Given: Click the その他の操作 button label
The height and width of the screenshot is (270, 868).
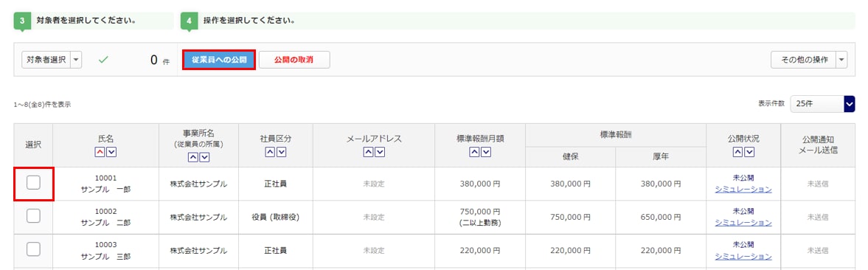Looking at the screenshot, I should 803,60.
